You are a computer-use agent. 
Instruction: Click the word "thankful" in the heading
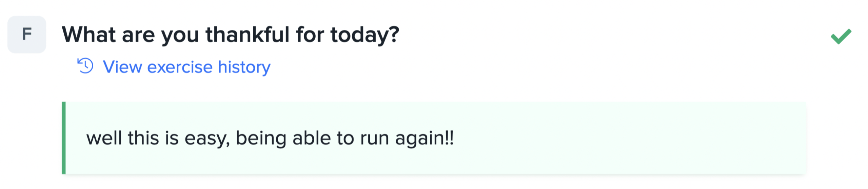[248, 35]
